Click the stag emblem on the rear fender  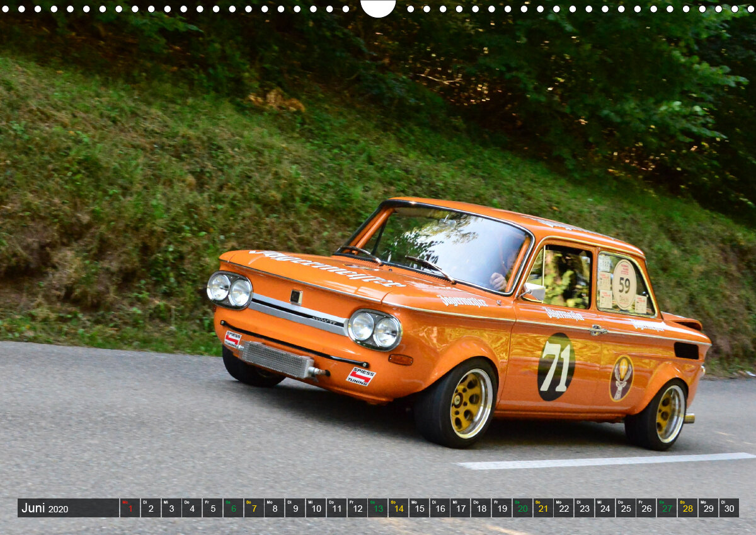point(621,378)
